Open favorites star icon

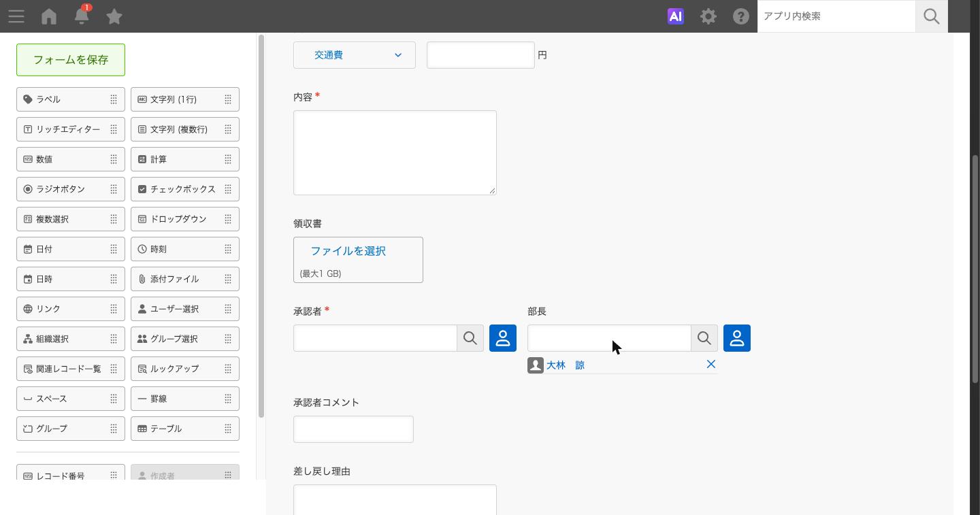114,16
